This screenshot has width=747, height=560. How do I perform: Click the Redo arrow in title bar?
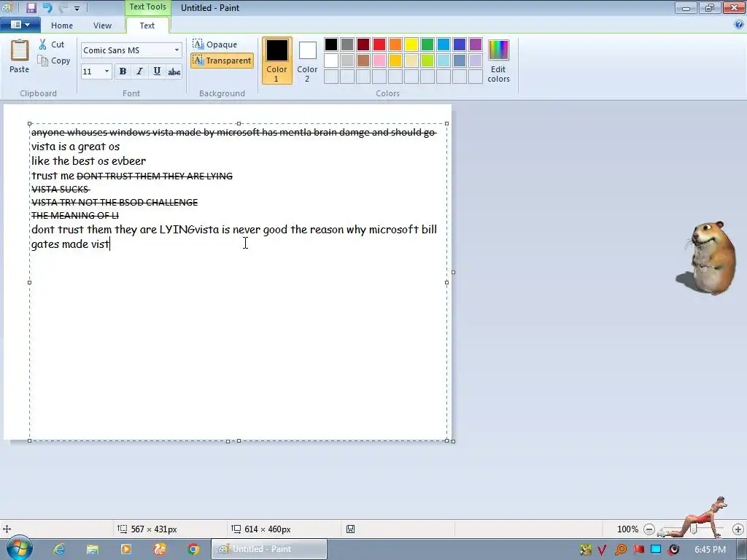point(63,7)
